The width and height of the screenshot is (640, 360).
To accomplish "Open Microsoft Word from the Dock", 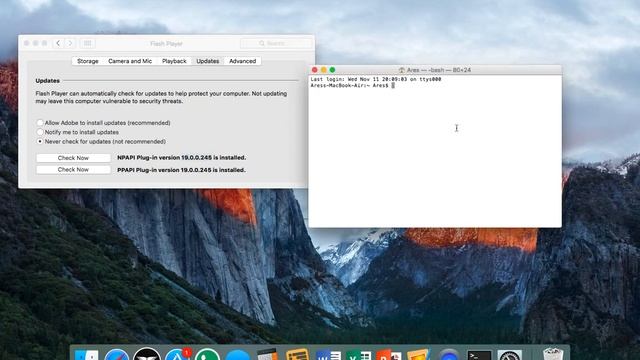I will point(328,355).
